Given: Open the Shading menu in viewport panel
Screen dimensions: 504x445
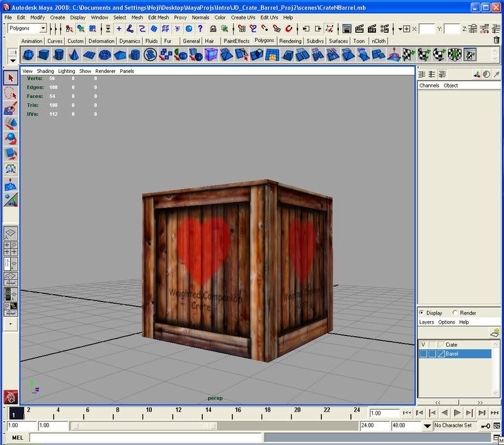Looking at the screenshot, I should [45, 71].
